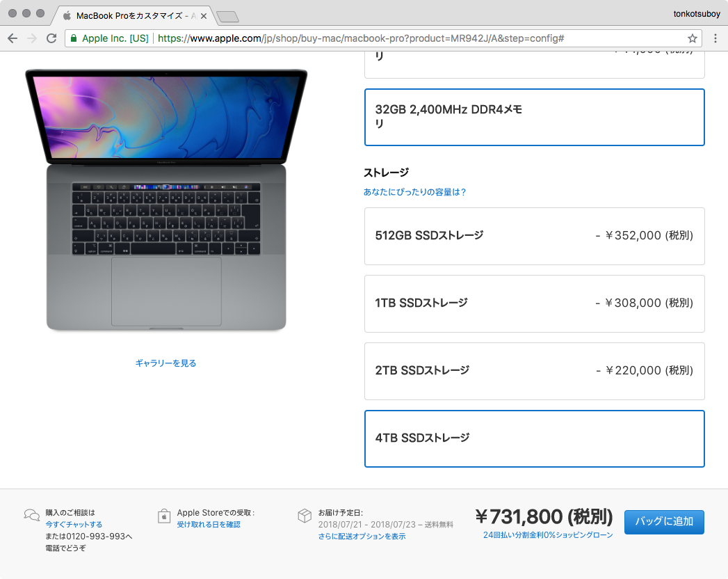Select 1TB SSD storage option
Screen dimensions: 728x579
coord(535,303)
